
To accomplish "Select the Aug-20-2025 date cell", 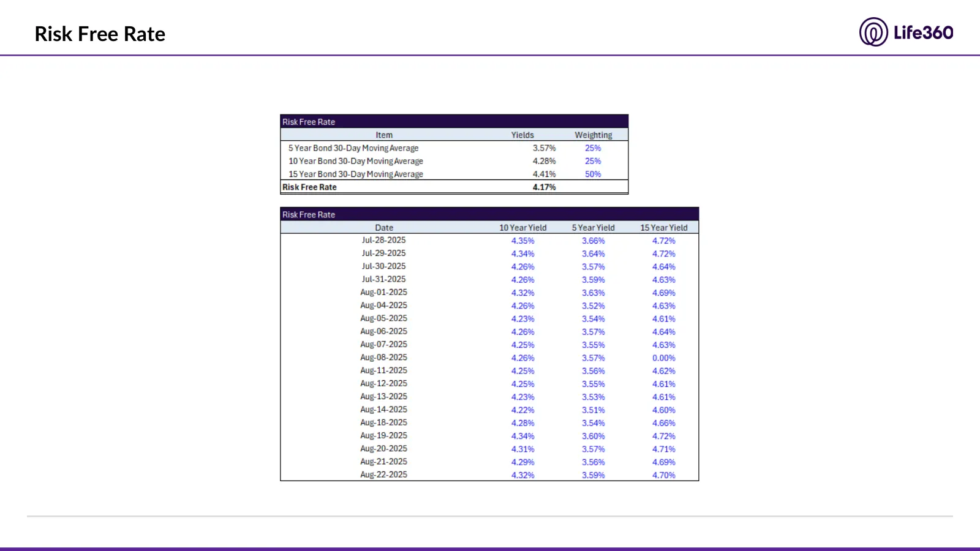I will click(x=383, y=449).
